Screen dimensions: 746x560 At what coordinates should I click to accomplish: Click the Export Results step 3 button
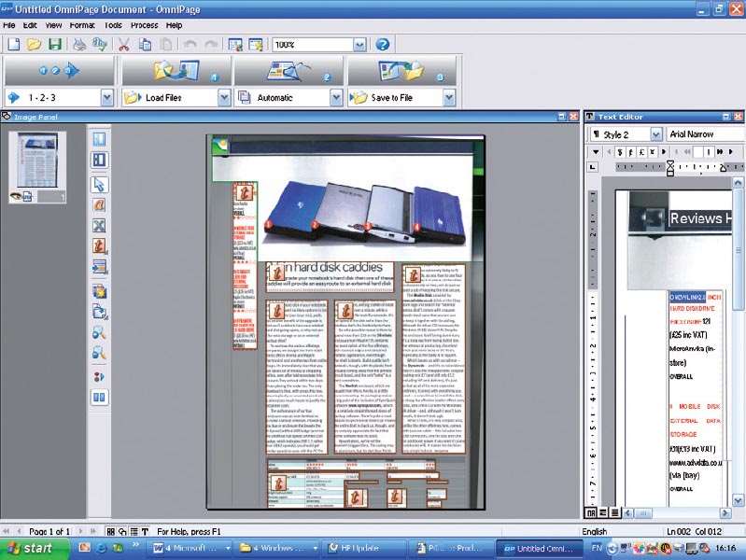[x=401, y=71]
